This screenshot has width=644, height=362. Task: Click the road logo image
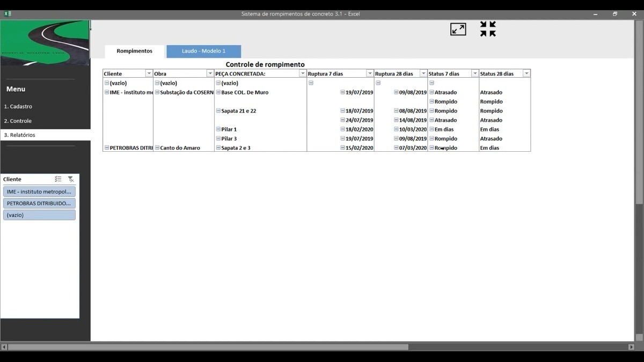pyautogui.click(x=45, y=43)
